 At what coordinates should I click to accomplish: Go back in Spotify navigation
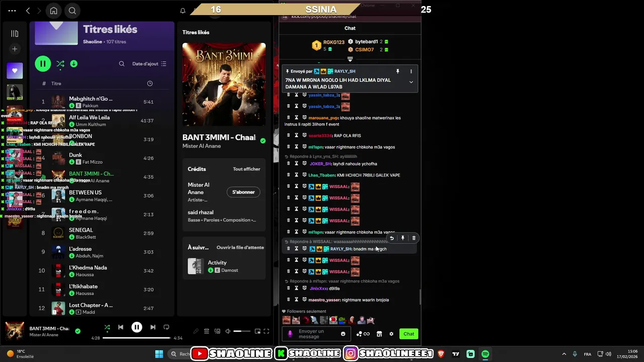tap(28, 11)
